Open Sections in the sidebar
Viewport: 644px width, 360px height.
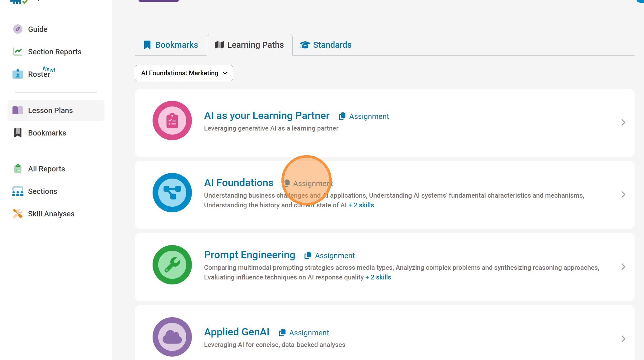[x=42, y=191]
